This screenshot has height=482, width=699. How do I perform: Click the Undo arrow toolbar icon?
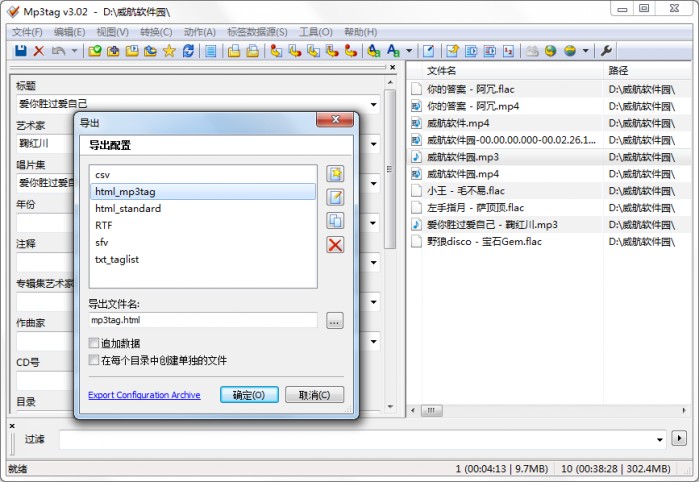coord(58,51)
